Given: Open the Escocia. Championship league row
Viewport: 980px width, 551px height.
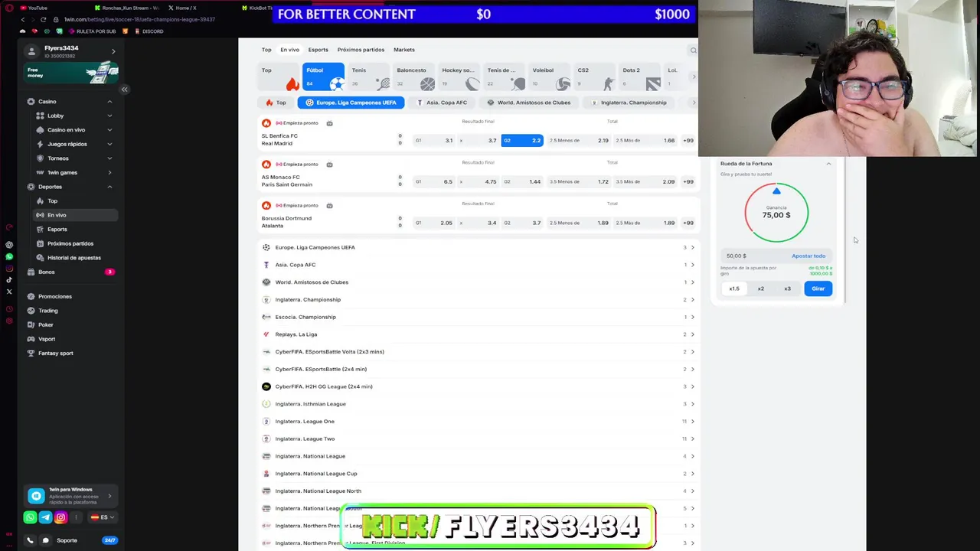Looking at the screenshot, I should [479, 317].
